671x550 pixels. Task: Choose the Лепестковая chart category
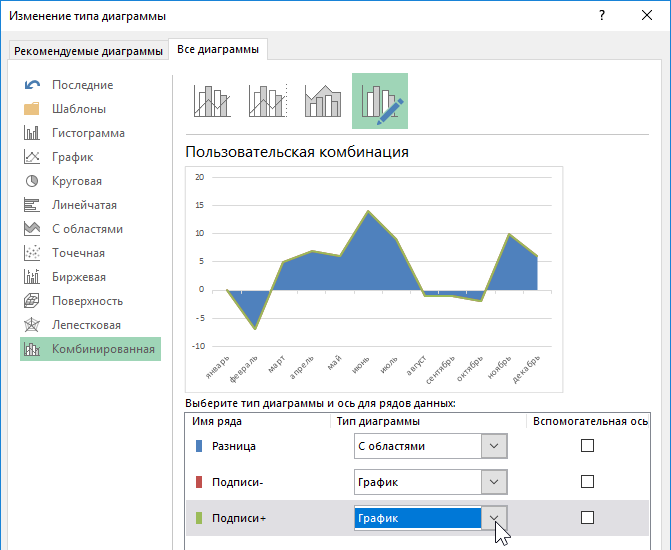[x=86, y=325]
